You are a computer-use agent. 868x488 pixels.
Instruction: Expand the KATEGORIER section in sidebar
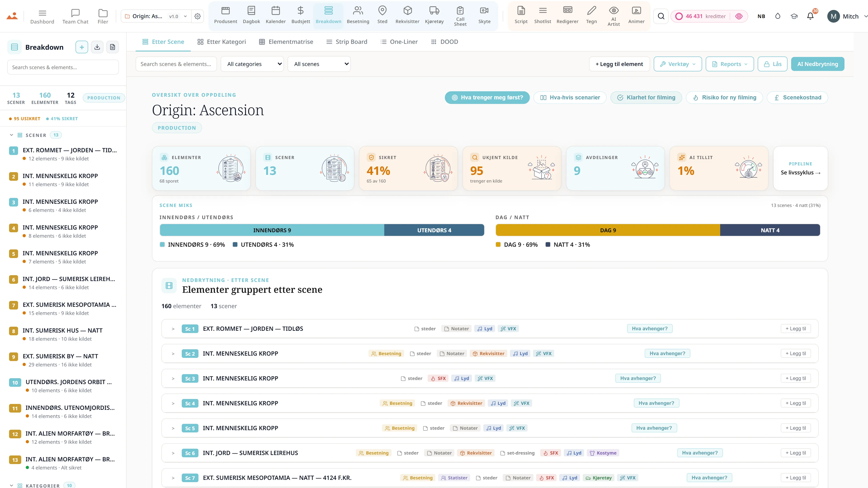[12, 485]
